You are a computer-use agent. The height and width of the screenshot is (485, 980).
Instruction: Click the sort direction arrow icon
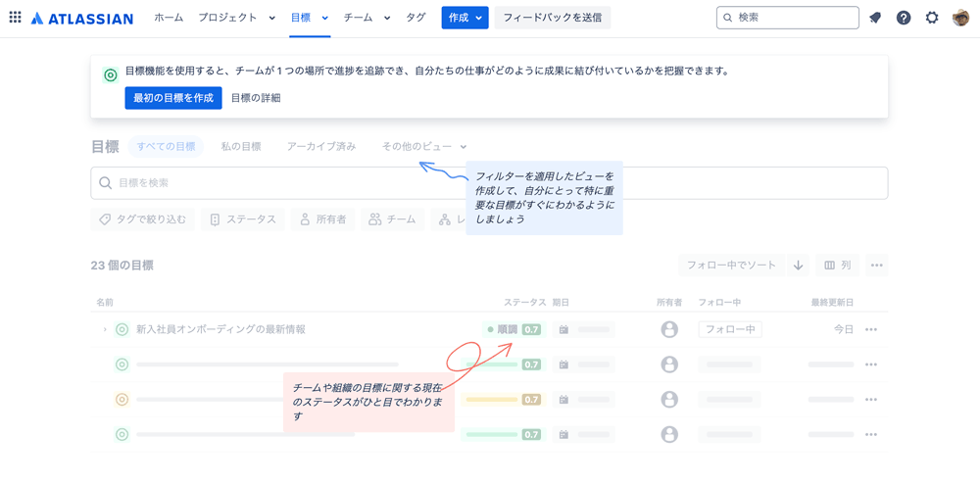[799, 266]
